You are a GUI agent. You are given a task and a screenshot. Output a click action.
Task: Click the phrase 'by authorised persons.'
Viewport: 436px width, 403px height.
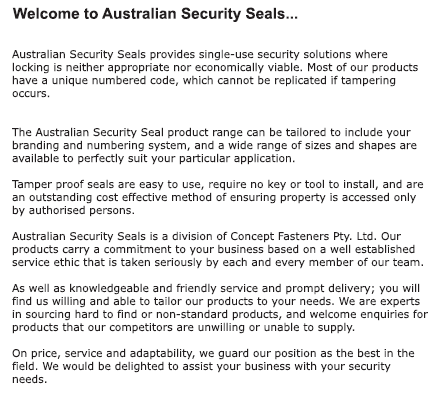[73, 210]
